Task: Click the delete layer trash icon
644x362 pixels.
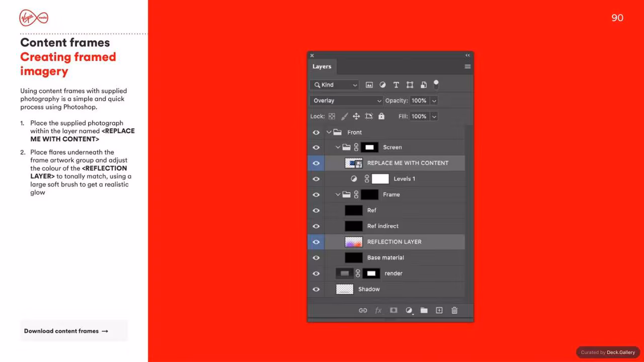Action: (x=454, y=310)
